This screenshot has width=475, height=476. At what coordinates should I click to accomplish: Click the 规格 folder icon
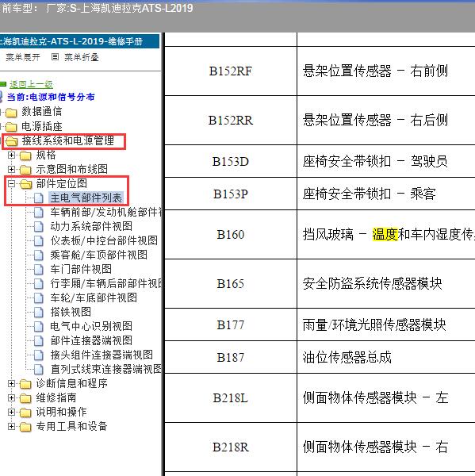[25, 155]
